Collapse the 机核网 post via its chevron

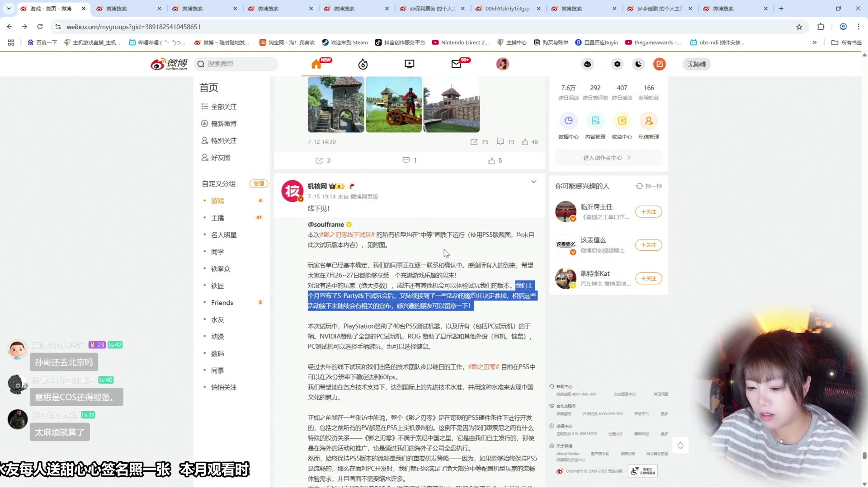[x=533, y=182]
